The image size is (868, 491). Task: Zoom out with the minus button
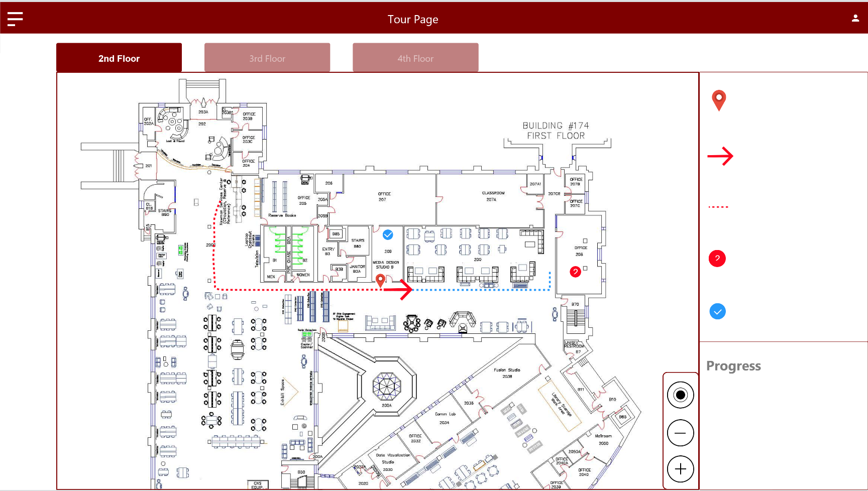[680, 433]
